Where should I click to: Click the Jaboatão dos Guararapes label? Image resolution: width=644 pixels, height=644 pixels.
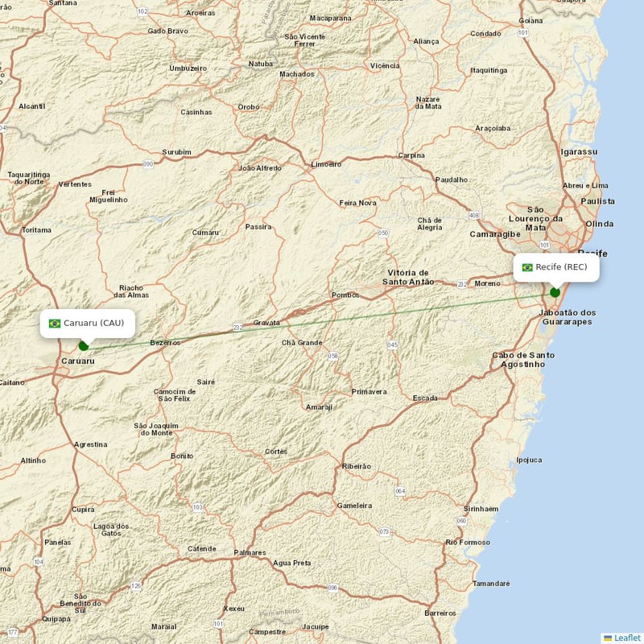coord(568,317)
